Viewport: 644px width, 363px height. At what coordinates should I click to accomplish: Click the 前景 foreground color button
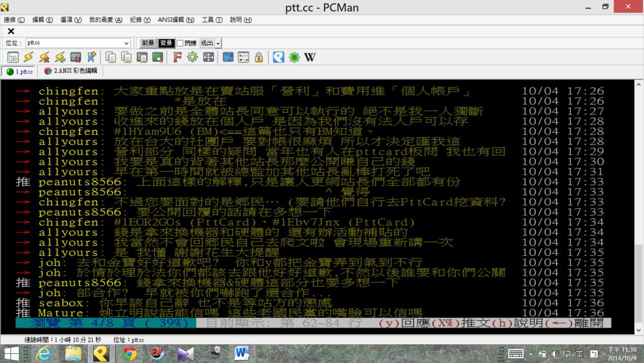tap(148, 43)
